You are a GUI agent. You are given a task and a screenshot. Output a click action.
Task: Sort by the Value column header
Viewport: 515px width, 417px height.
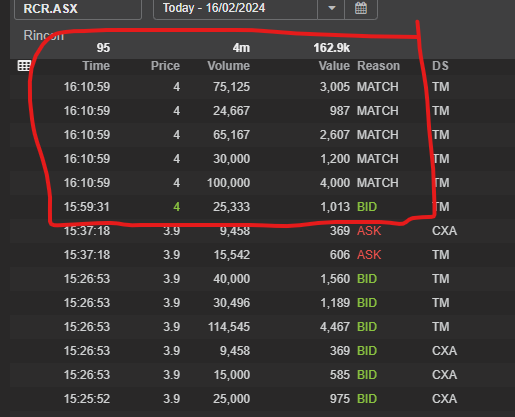click(334, 66)
